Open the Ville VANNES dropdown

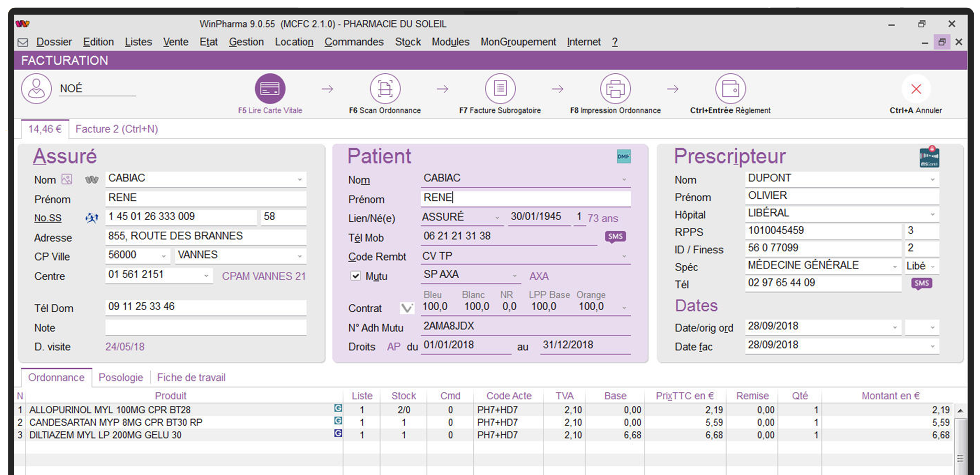[300, 256]
